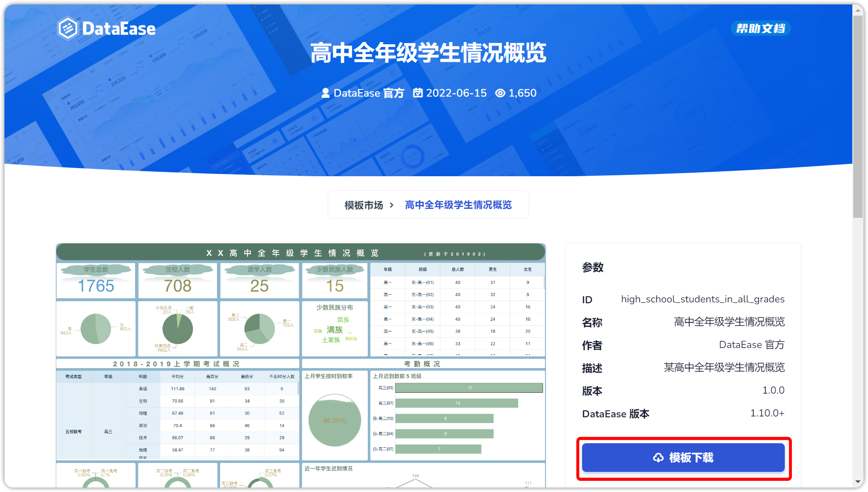Viewport: 868px width, 492px height.
Task: Click the 参数 heading
Action: pyautogui.click(x=593, y=267)
